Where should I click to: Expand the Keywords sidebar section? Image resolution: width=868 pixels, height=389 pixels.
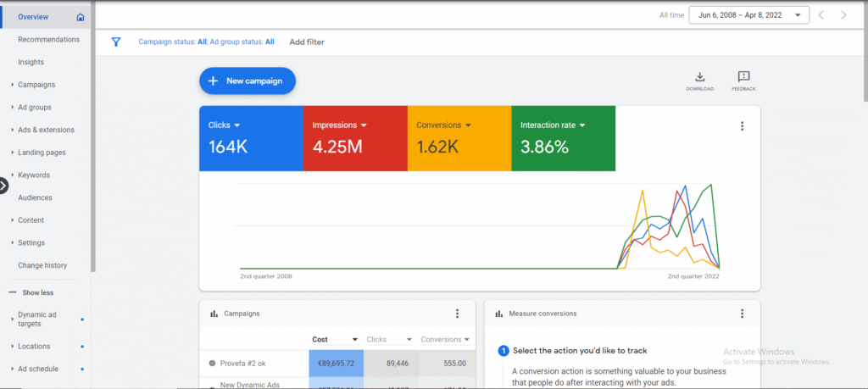34,175
